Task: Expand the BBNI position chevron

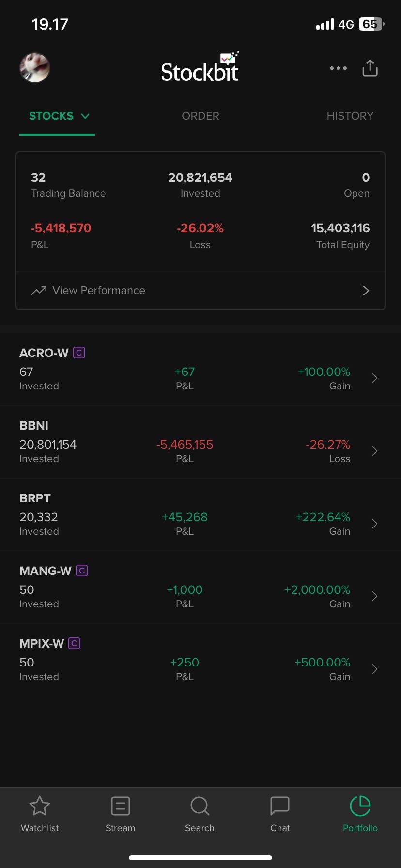Action: [374, 451]
